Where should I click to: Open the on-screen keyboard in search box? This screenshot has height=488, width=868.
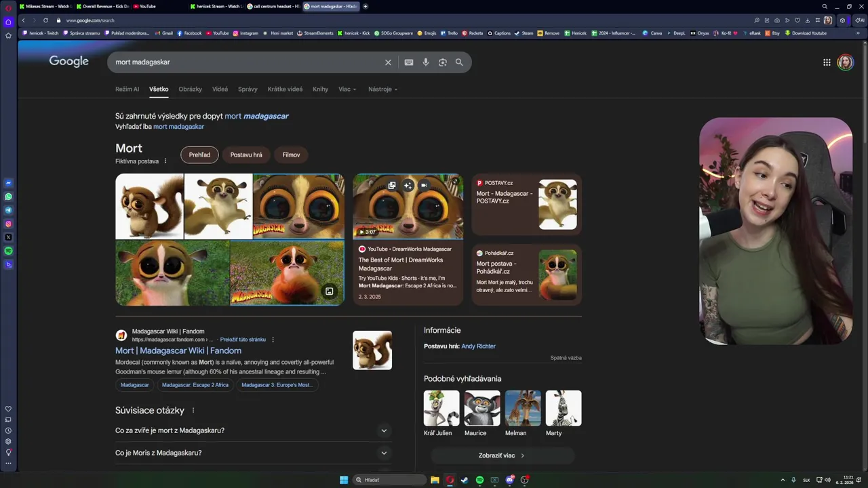409,62
